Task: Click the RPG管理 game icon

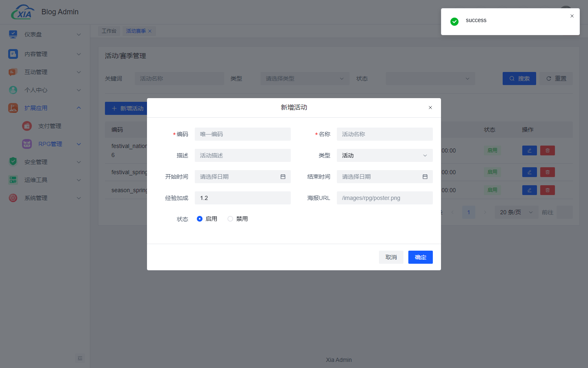Action: pos(27,144)
